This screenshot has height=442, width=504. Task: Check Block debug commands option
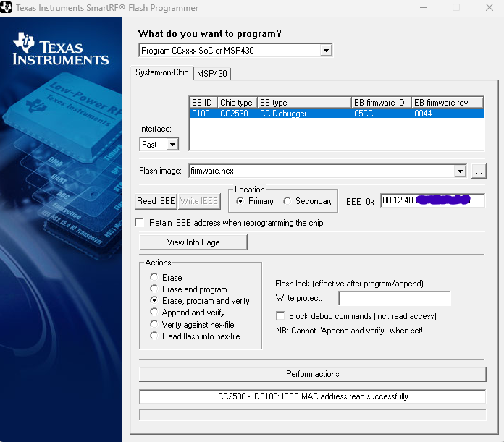click(280, 316)
